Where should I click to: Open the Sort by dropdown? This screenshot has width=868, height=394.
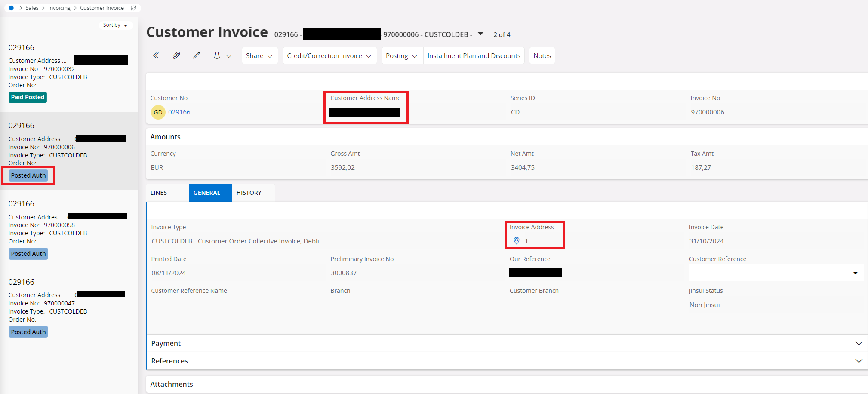tap(115, 25)
